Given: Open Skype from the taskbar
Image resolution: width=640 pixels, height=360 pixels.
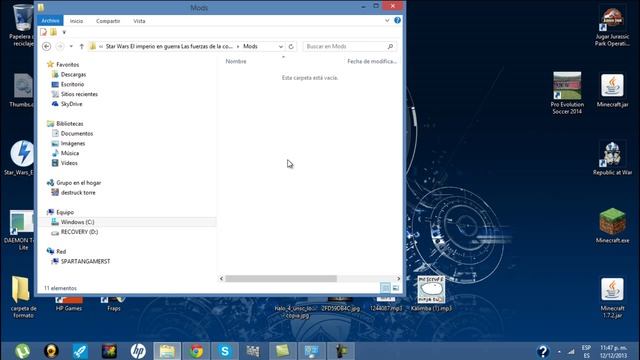Looking at the screenshot, I should (x=225, y=351).
